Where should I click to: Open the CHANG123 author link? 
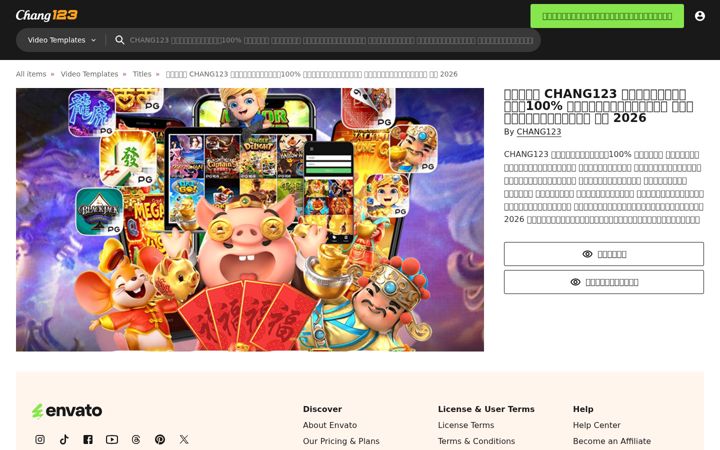click(x=539, y=132)
